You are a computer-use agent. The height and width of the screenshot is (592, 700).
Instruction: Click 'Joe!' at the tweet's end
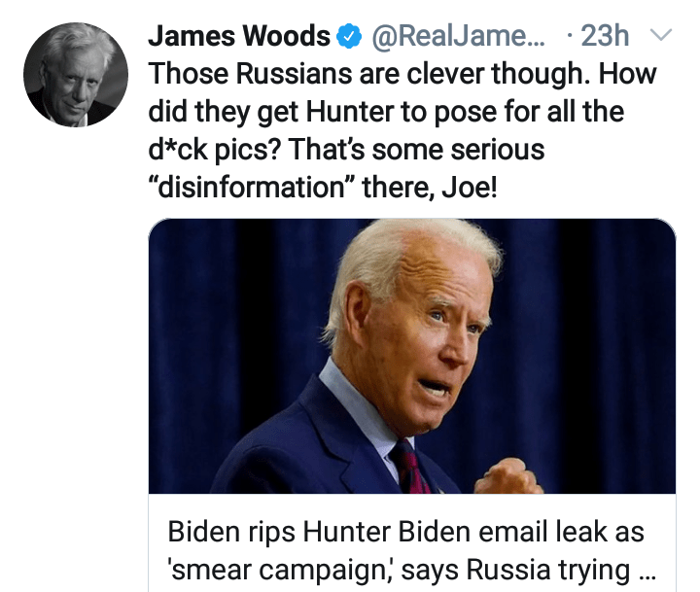click(x=470, y=188)
